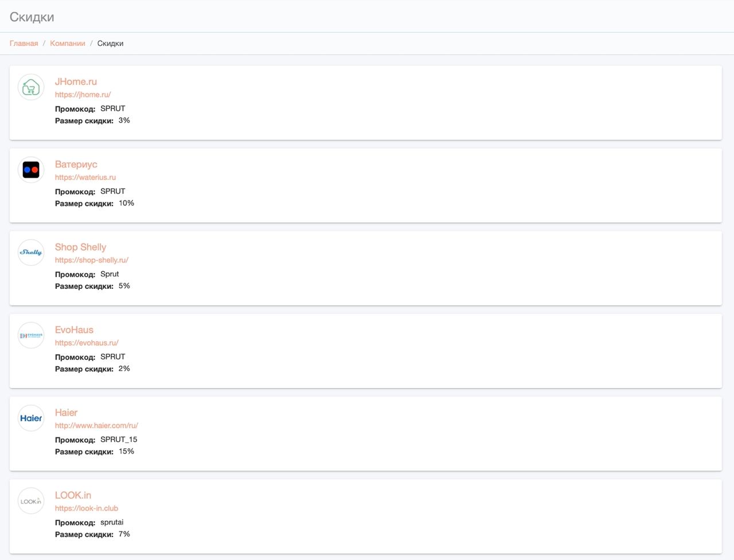Screen dimensions: 734x560
Task: Select the Скидки breadcrumb text
Action: pyautogui.click(x=110, y=44)
